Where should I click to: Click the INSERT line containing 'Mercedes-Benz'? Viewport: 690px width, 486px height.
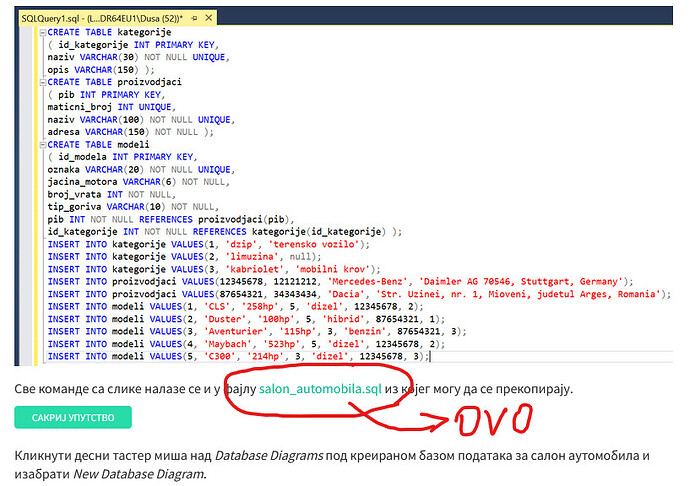pyautogui.click(x=340, y=282)
